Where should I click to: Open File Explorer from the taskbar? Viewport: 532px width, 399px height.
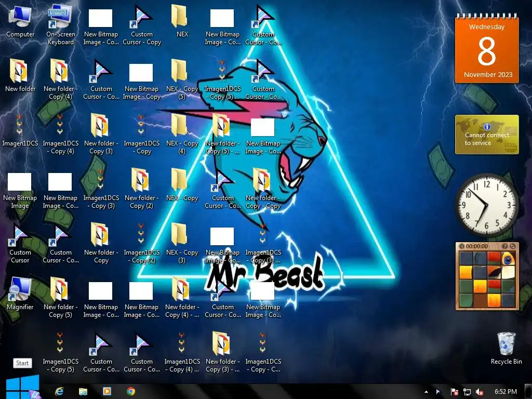[83, 391]
